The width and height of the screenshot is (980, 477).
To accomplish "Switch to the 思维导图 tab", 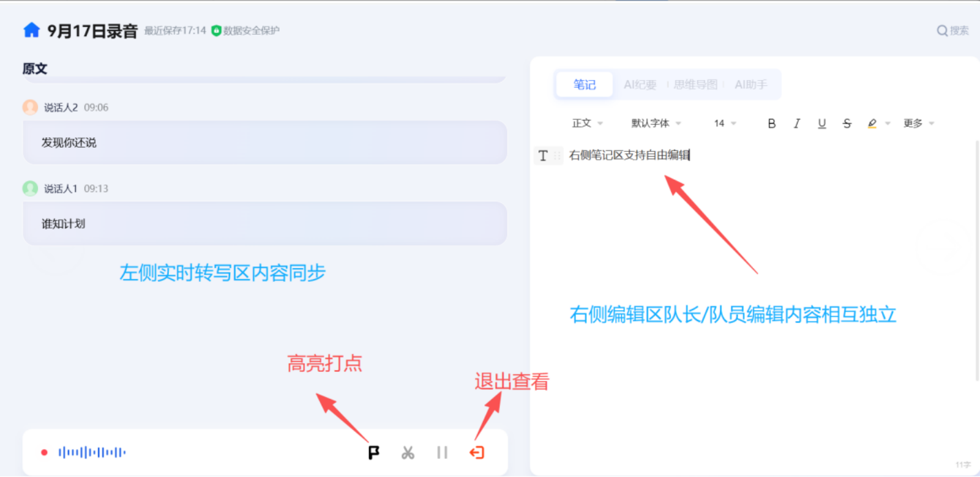I will pyautogui.click(x=695, y=84).
